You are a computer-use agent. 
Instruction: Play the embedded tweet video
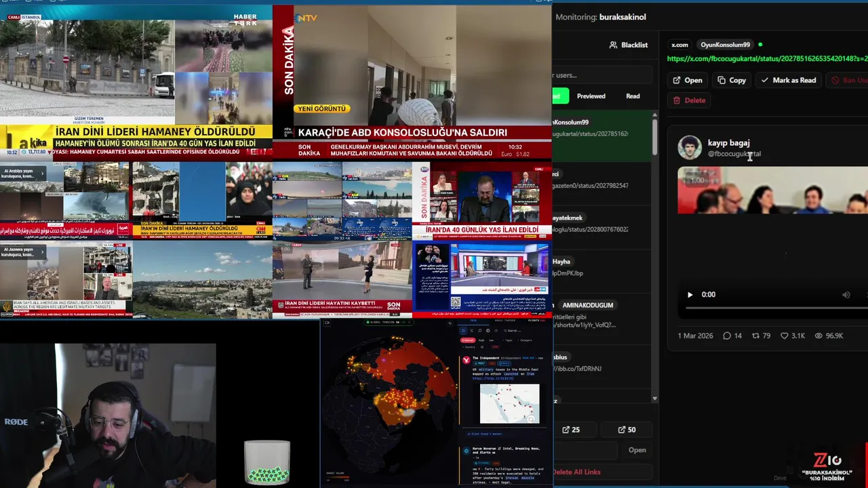(690, 295)
